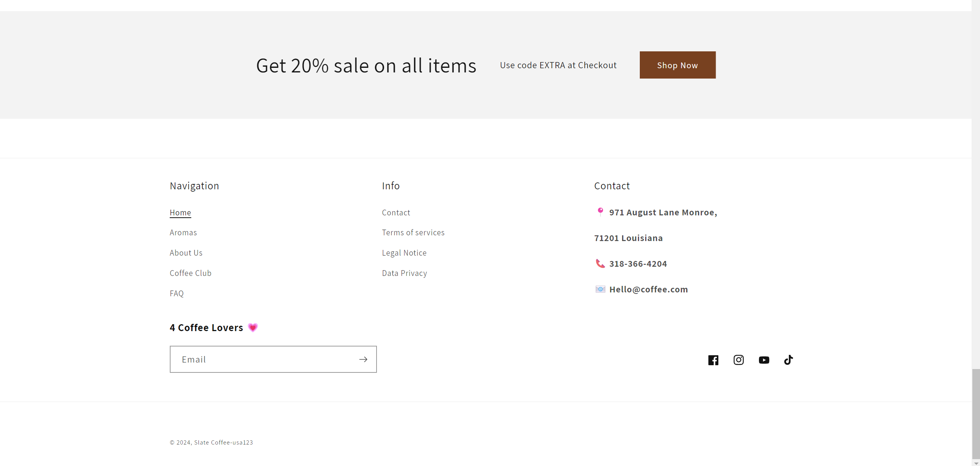Image resolution: width=980 pixels, height=466 pixels.
Task: Click the envelope email icon
Action: click(x=600, y=289)
